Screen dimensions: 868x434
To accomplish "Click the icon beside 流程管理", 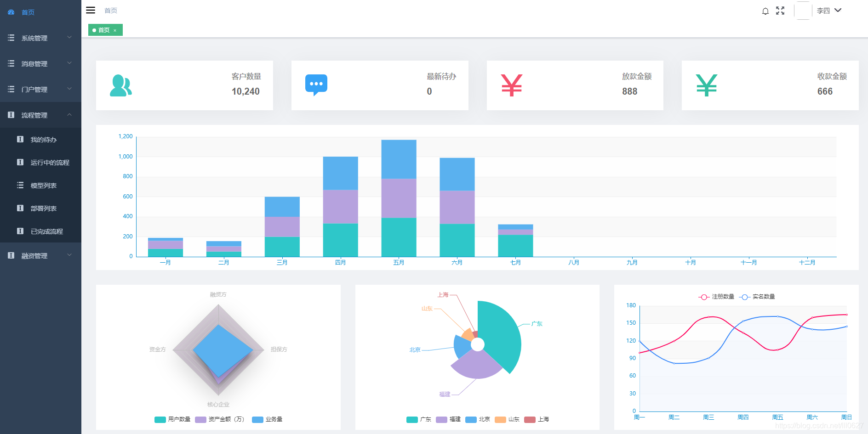I will [x=11, y=115].
